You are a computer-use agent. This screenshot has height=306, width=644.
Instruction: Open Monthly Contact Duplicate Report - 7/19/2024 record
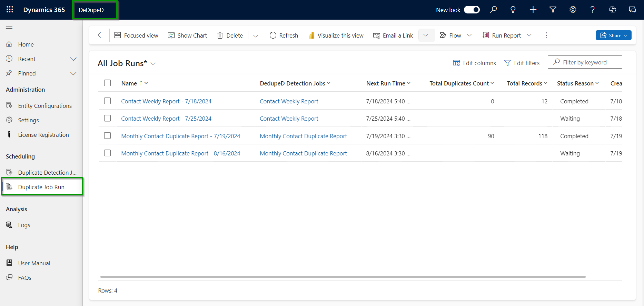coord(181,136)
